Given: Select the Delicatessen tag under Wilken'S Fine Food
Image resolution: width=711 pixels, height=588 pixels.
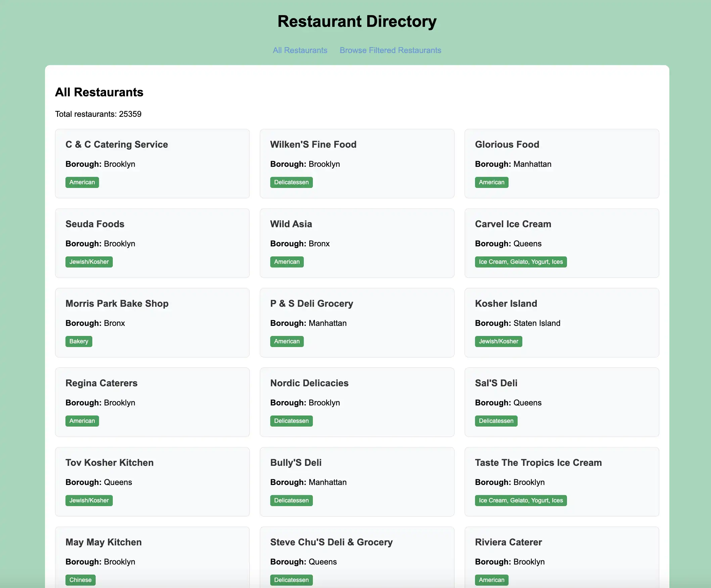Looking at the screenshot, I should (291, 182).
